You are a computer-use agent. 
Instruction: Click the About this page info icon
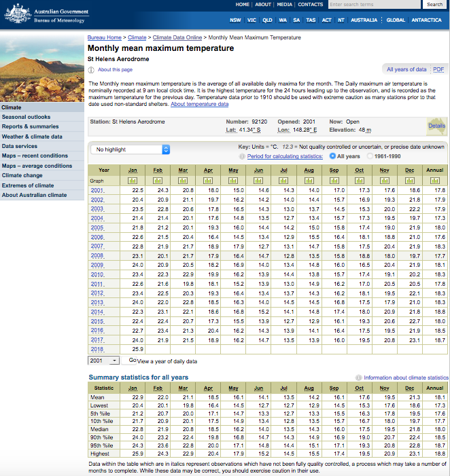pos(92,70)
